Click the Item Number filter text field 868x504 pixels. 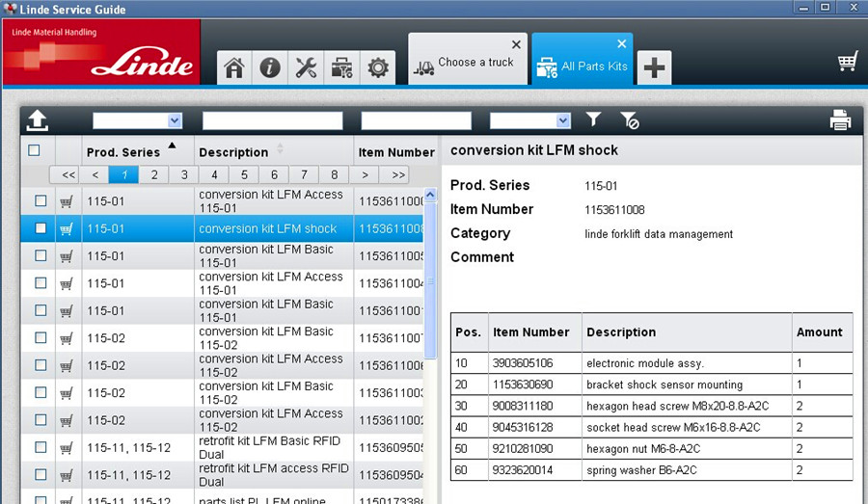tap(416, 120)
